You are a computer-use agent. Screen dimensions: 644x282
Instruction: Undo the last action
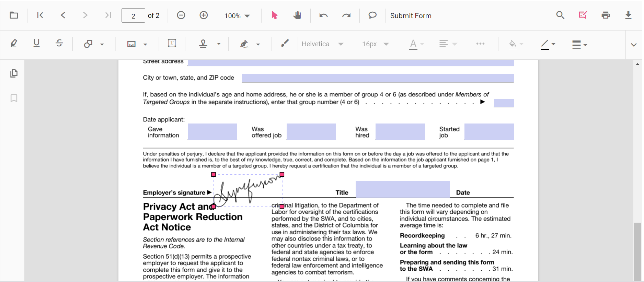click(x=323, y=15)
